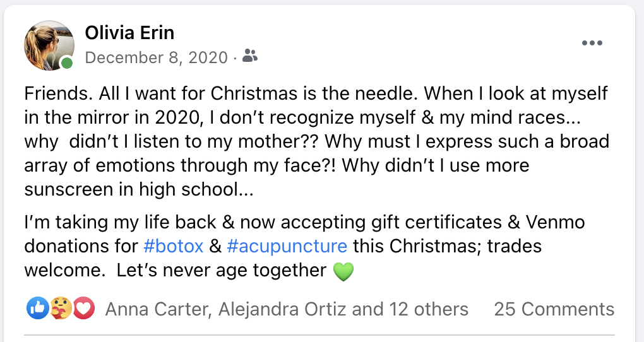The height and width of the screenshot is (342, 644).
Task: Expand the 25 Comments section
Action: click(554, 309)
